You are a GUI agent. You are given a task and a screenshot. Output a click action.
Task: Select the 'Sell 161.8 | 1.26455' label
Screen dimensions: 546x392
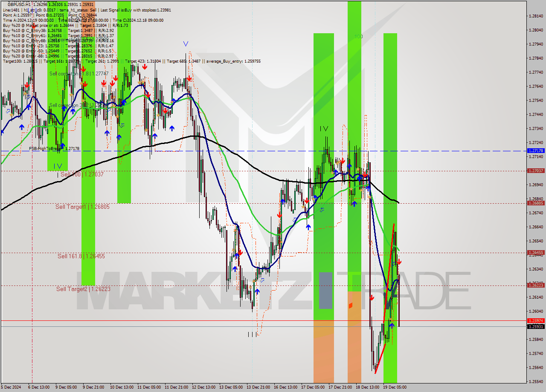(x=81, y=256)
